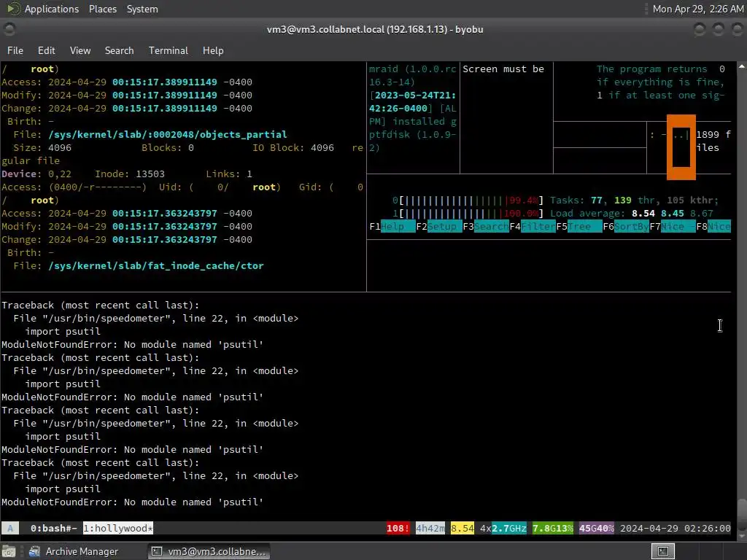The image size is (747, 560).
Task: Click the 7.8G13% memory indicator
Action: point(553,528)
